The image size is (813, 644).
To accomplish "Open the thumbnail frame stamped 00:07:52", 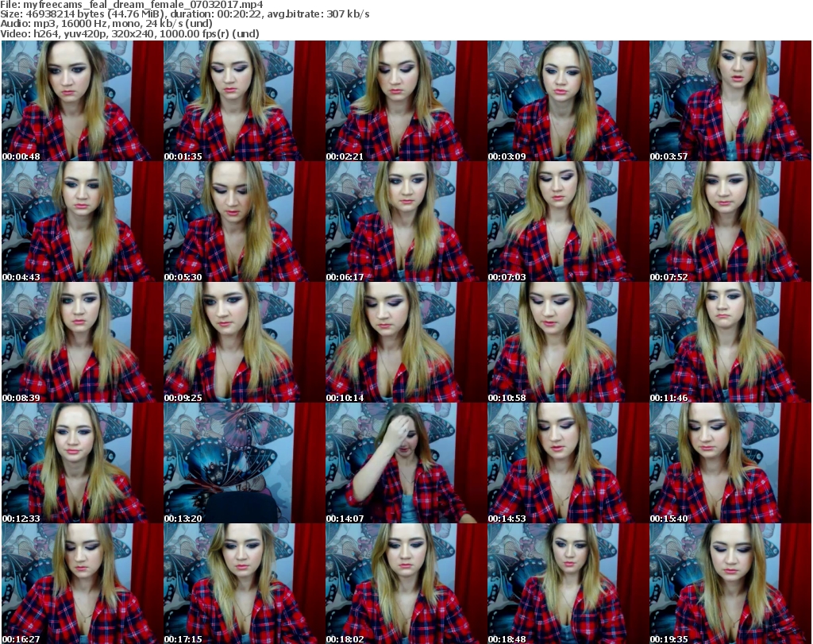I will 730,222.
